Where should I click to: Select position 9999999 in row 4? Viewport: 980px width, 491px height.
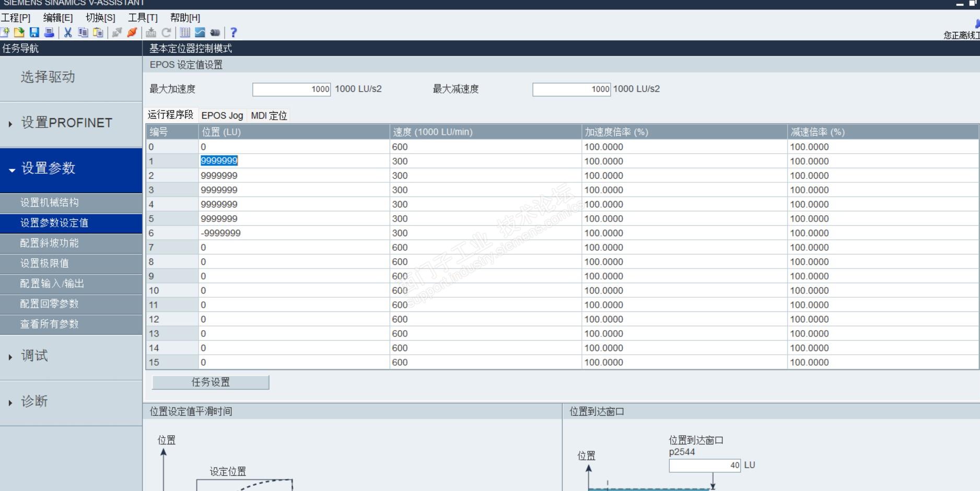[294, 204]
